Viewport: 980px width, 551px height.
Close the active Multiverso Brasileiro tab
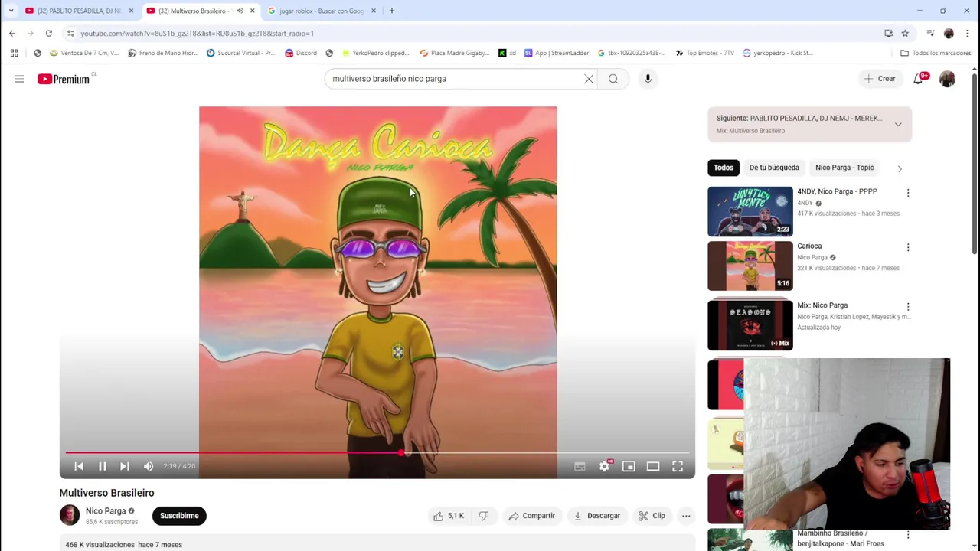(x=252, y=11)
